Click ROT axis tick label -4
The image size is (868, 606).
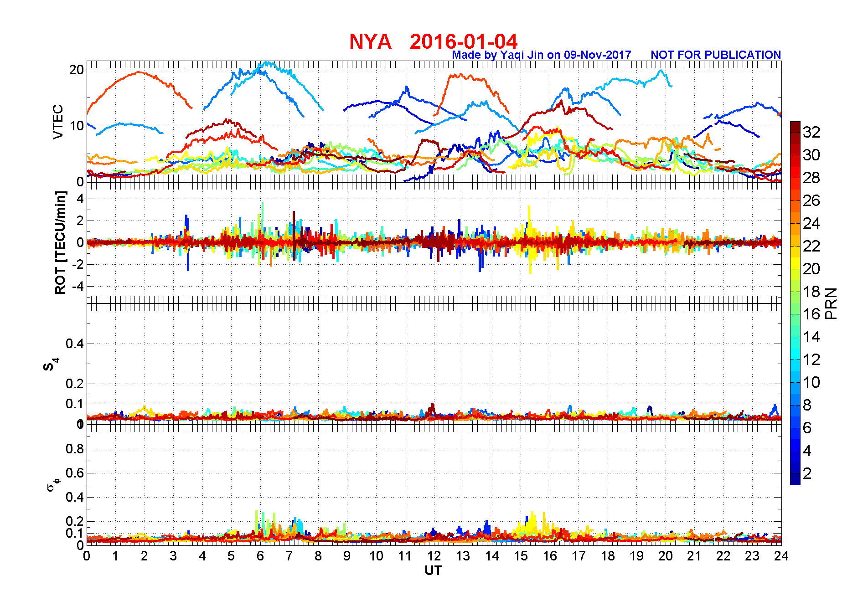pyautogui.click(x=78, y=286)
